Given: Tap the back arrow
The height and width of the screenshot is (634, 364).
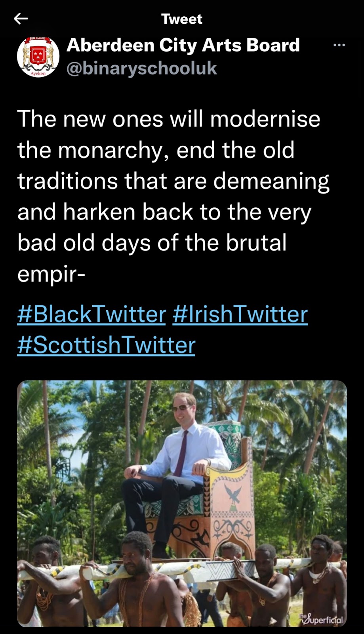Looking at the screenshot, I should click(x=21, y=19).
